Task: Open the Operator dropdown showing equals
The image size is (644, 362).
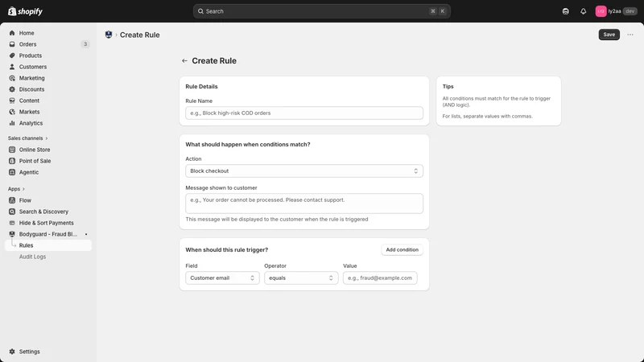Action: 301,278
